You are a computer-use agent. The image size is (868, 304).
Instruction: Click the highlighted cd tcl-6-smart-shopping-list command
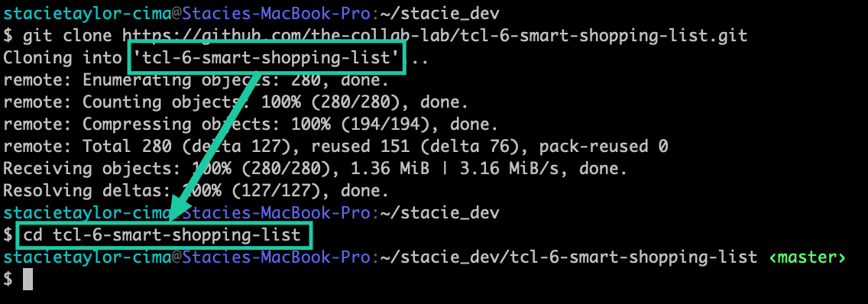[x=164, y=235]
